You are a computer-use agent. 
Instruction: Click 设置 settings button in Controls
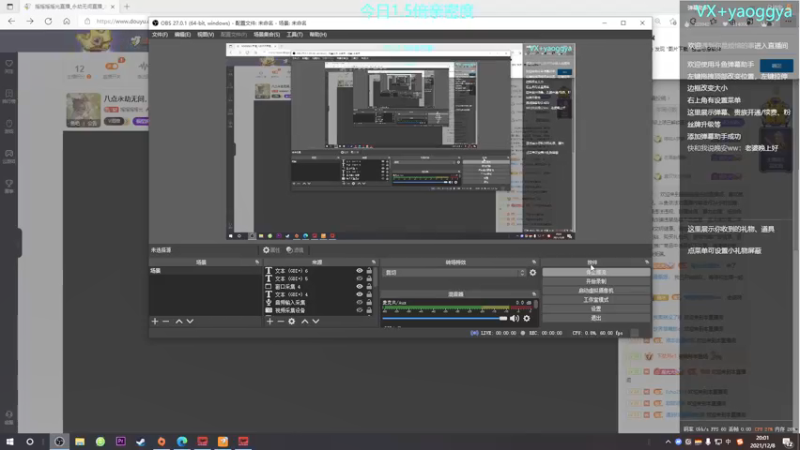pos(596,309)
